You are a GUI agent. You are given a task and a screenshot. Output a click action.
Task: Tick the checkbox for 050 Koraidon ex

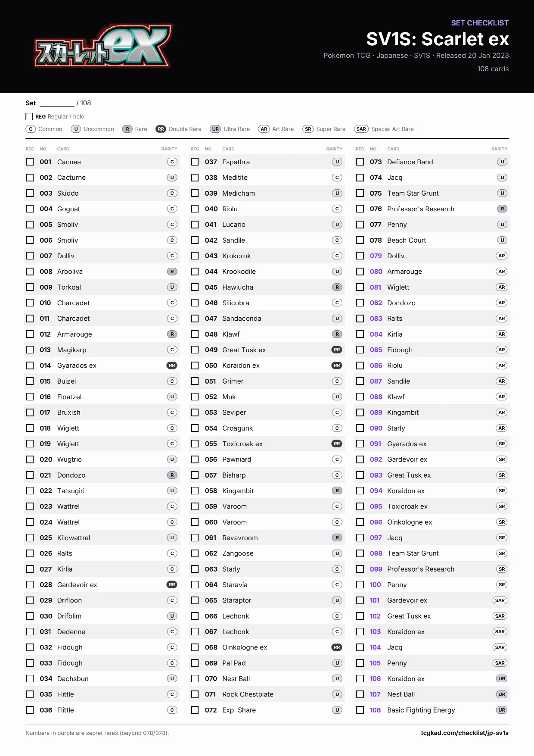click(195, 366)
